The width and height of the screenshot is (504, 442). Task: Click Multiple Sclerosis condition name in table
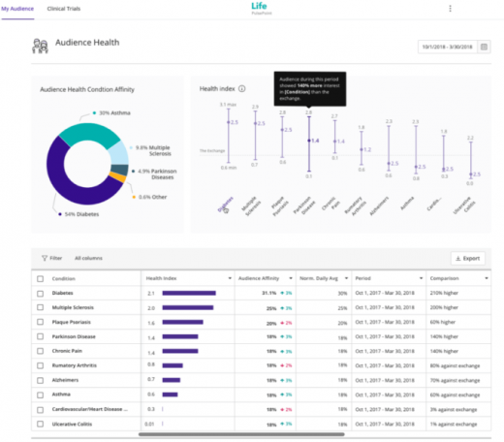tap(73, 307)
